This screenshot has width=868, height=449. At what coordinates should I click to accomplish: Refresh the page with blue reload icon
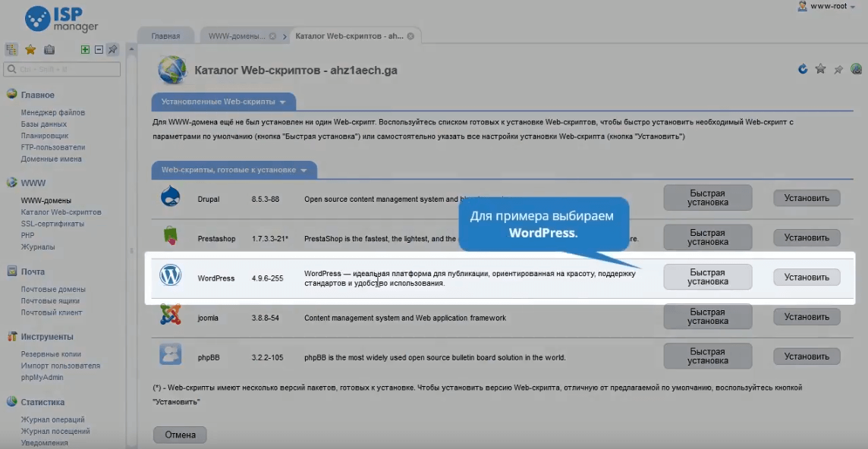[803, 69]
